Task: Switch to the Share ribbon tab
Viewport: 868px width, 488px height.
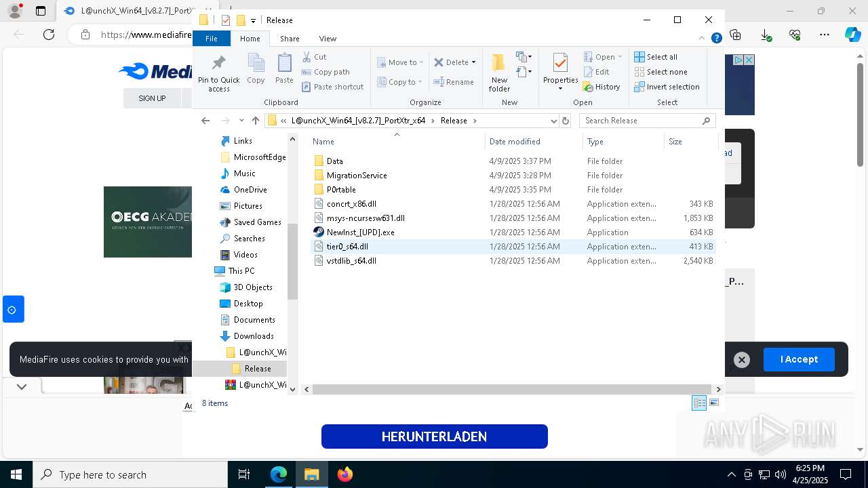Action: (x=290, y=39)
